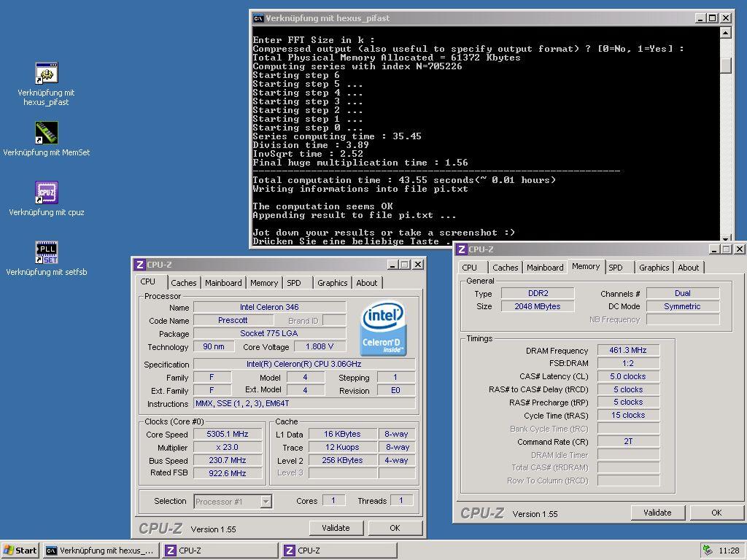The width and height of the screenshot is (747, 560).
Task: Click the console window title bar icon
Action: pos(258,18)
